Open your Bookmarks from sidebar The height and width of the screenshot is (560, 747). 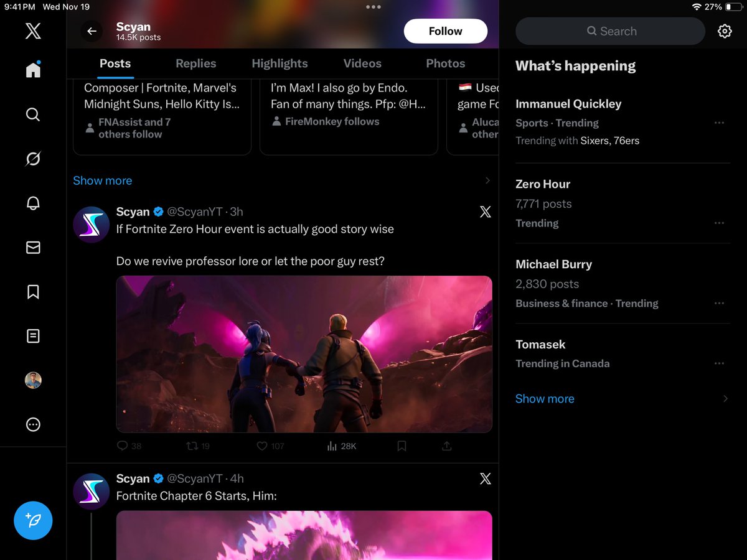tap(33, 292)
